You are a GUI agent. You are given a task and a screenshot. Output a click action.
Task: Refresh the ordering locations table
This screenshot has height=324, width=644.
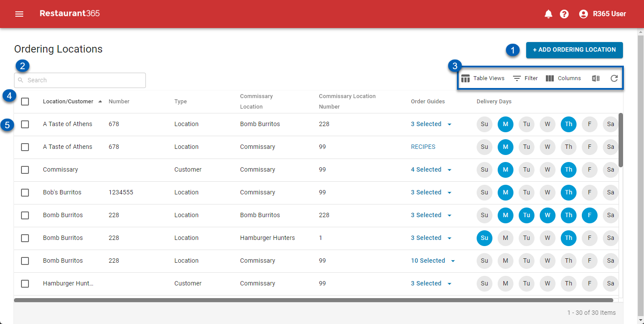(x=614, y=78)
